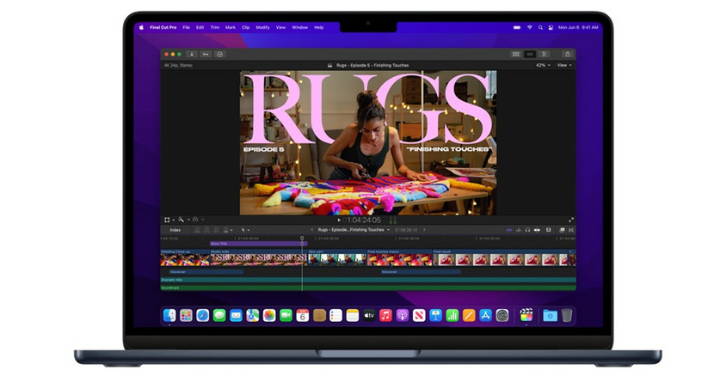The image size is (720, 379).
Task: Toggle the browser panel layout button
Action: 516,54
